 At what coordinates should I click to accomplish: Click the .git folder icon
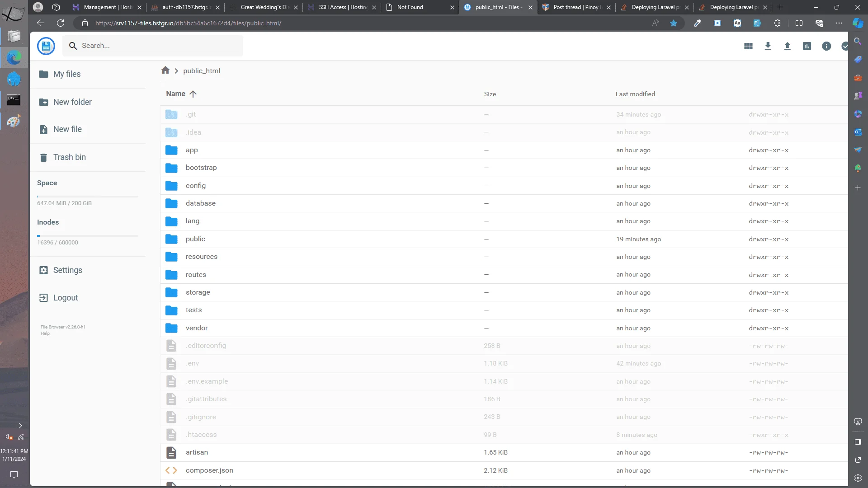171,114
